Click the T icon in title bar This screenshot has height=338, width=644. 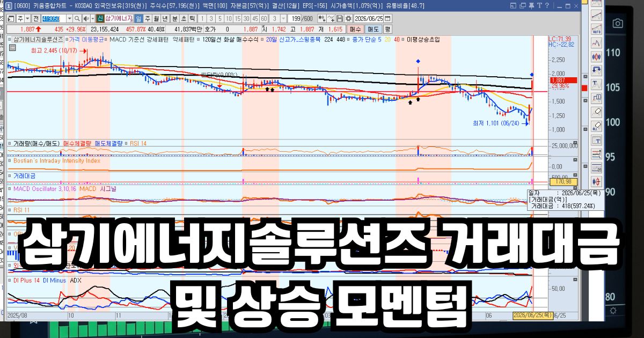(x=539, y=5)
